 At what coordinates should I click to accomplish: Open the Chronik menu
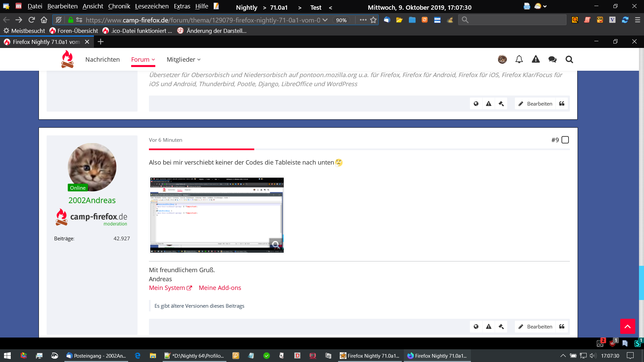(x=119, y=6)
